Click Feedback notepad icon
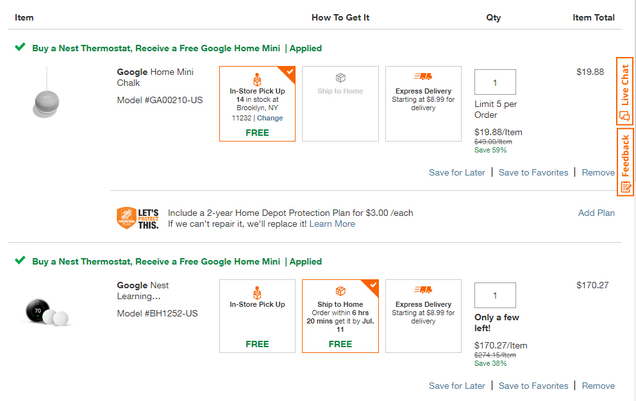 625,187
